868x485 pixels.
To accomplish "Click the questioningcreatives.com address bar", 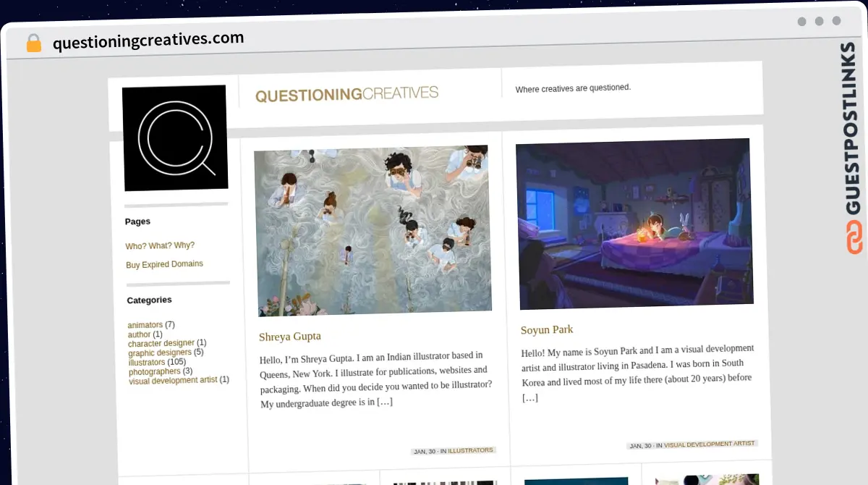I will click(x=147, y=38).
